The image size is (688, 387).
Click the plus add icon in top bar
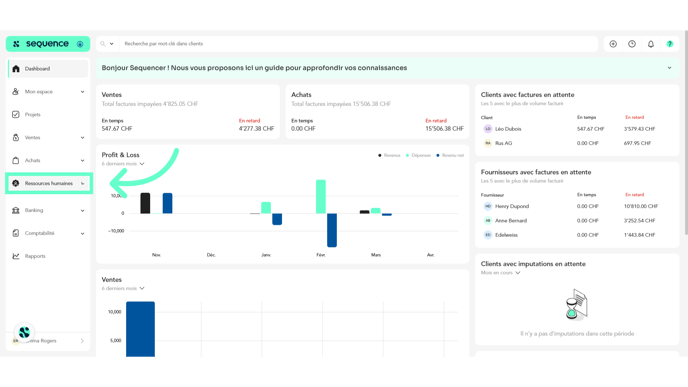(x=613, y=44)
